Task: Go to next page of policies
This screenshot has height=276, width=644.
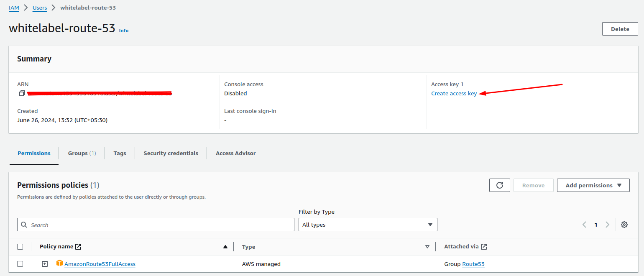Action: (x=607, y=225)
